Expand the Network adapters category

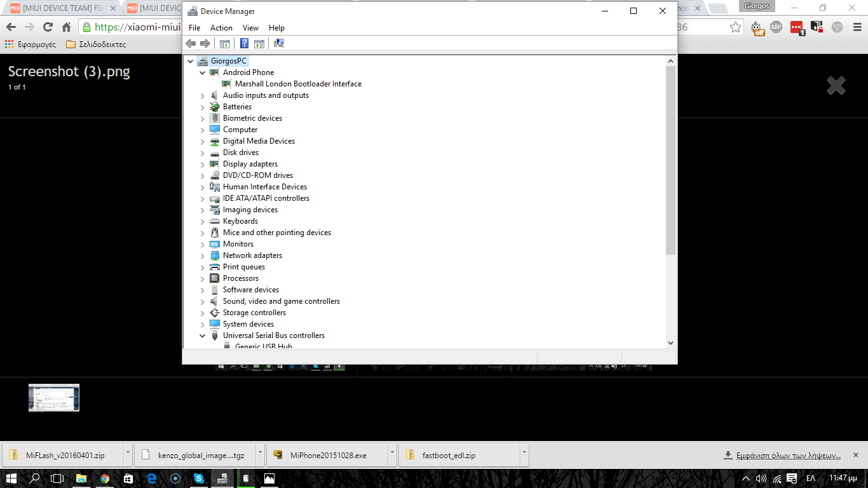[x=203, y=255]
